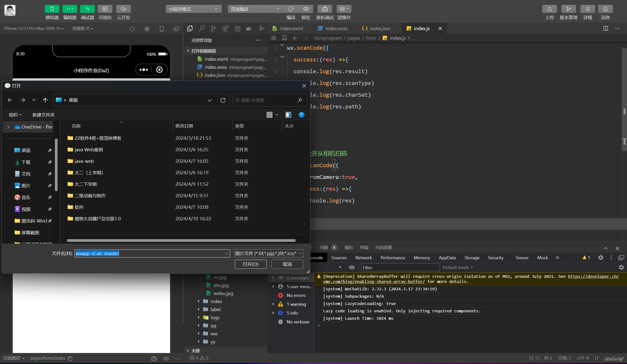Screen dimensions: 627x364
Task: Click the split editor icon
Action: click(x=605, y=29)
